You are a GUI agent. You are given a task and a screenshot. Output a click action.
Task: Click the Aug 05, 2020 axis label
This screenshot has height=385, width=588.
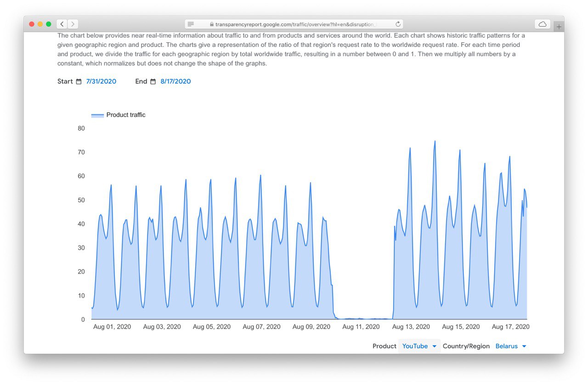212,327
